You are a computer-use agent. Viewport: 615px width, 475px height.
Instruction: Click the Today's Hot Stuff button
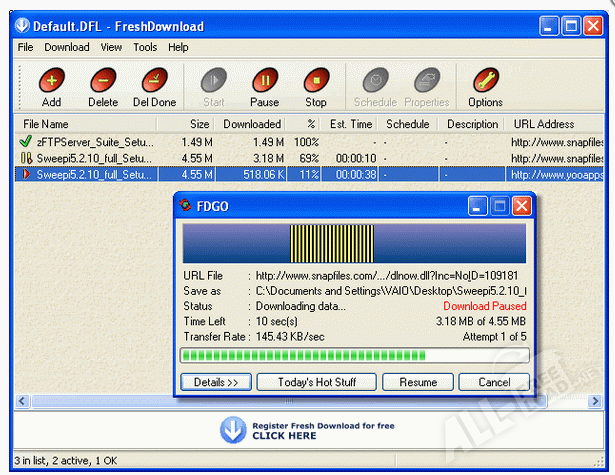[x=315, y=382]
